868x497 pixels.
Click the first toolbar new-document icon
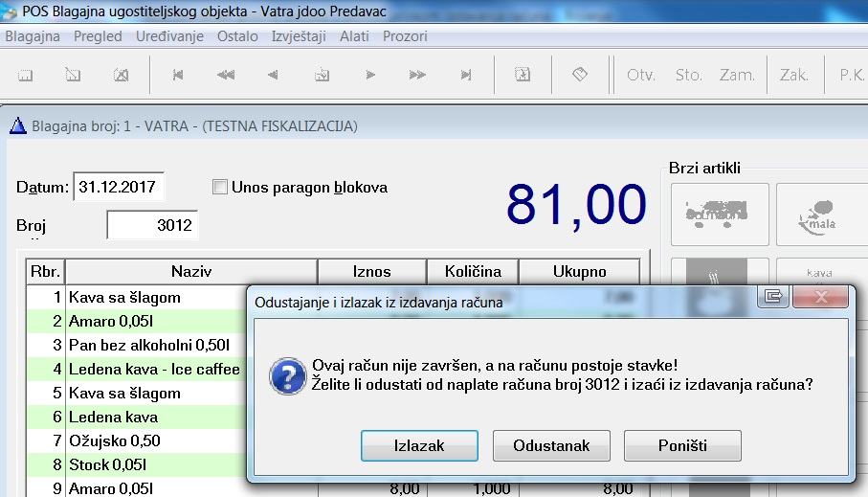click(26, 75)
